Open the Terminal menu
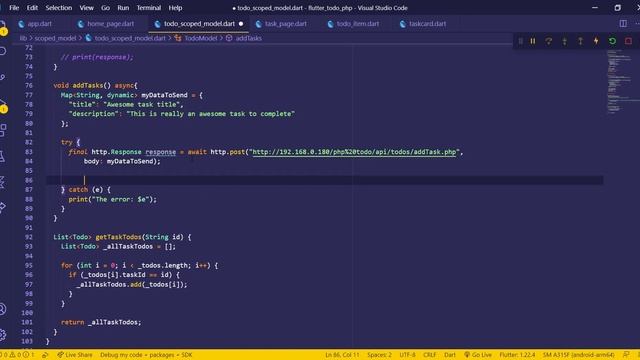This screenshot has width=640, height=360. coord(149,8)
